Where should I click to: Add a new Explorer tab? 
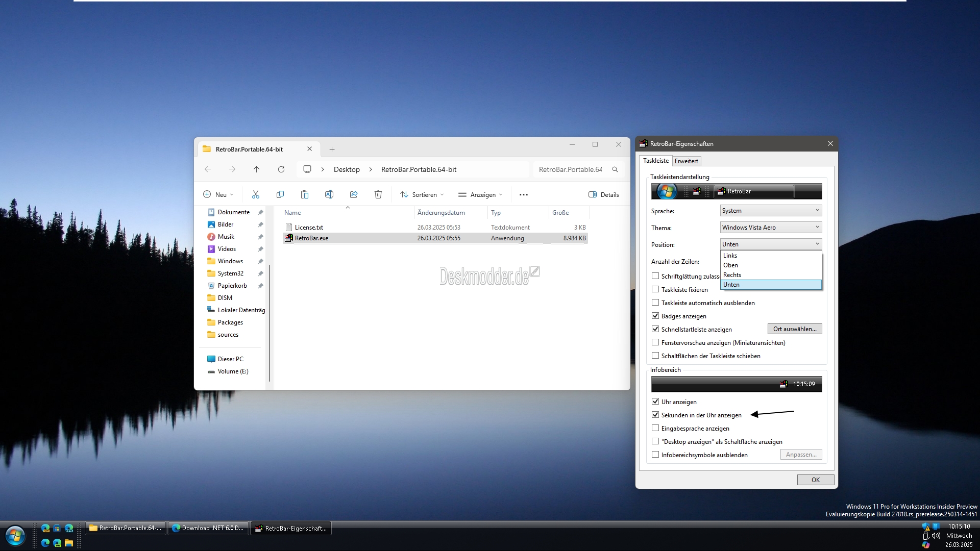[x=332, y=149]
